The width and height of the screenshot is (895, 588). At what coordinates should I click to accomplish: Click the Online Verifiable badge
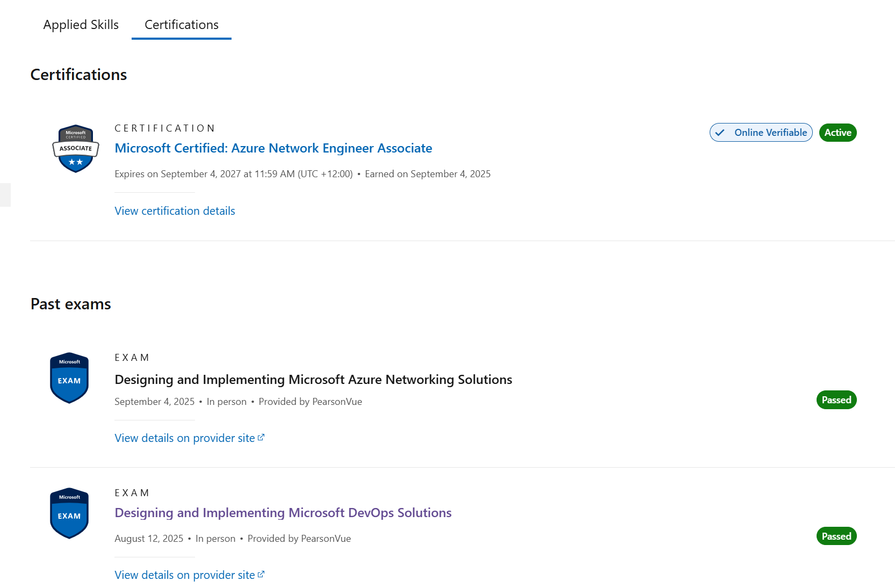761,133
